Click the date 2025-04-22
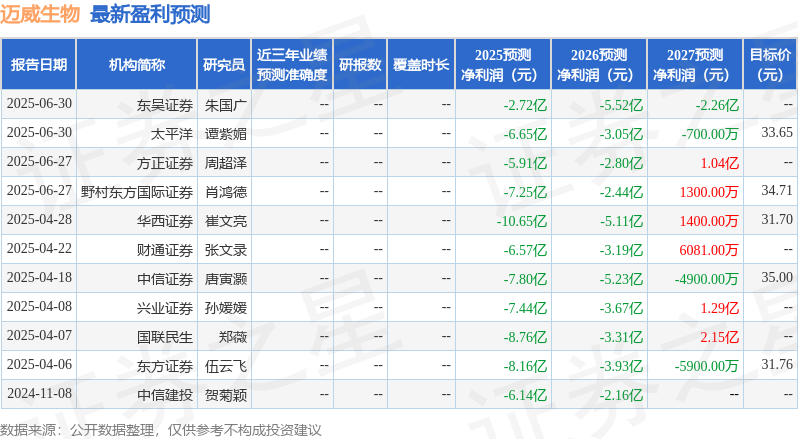The image size is (798, 439). (39, 249)
